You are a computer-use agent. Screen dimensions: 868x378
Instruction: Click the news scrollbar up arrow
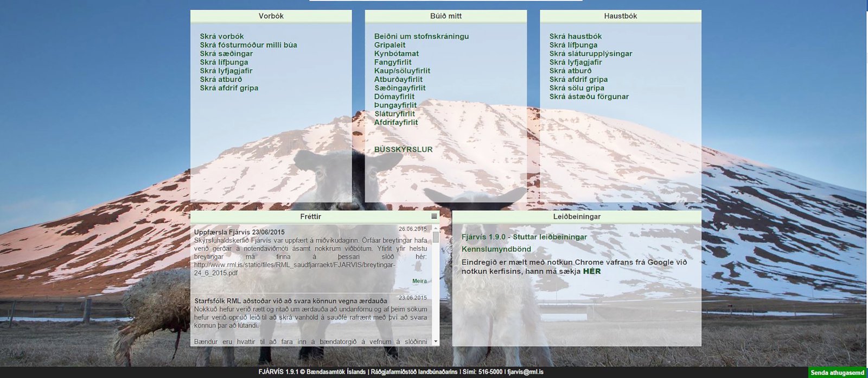(x=436, y=229)
